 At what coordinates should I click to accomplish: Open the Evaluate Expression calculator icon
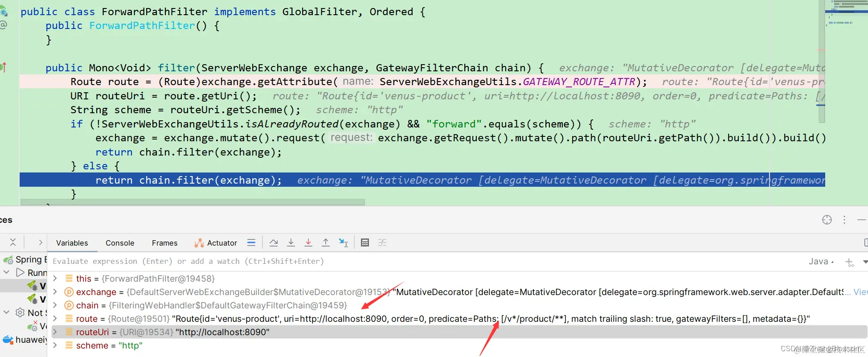(365, 243)
